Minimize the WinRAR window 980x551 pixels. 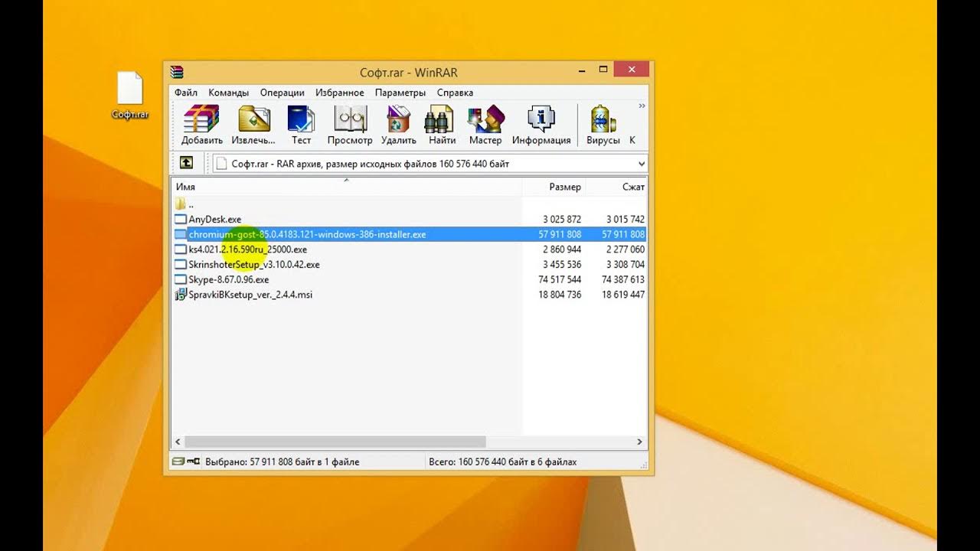[x=583, y=70]
